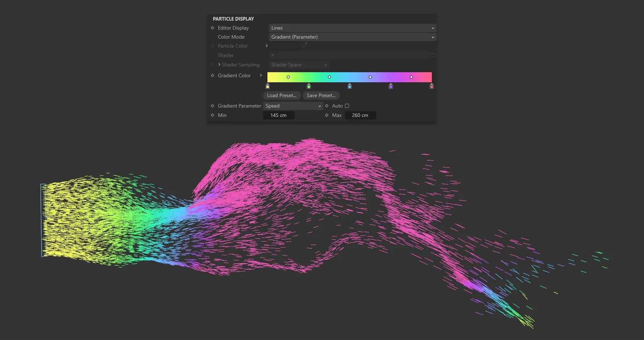This screenshot has width=644, height=340.
Task: Click the keyframe diamond beside Gradient Parameter
Action: click(212, 105)
